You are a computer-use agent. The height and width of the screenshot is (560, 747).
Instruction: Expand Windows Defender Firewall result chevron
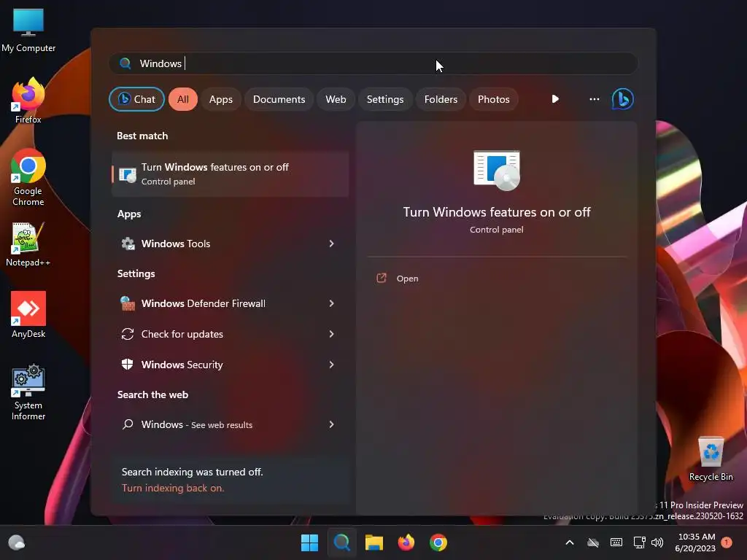(332, 303)
